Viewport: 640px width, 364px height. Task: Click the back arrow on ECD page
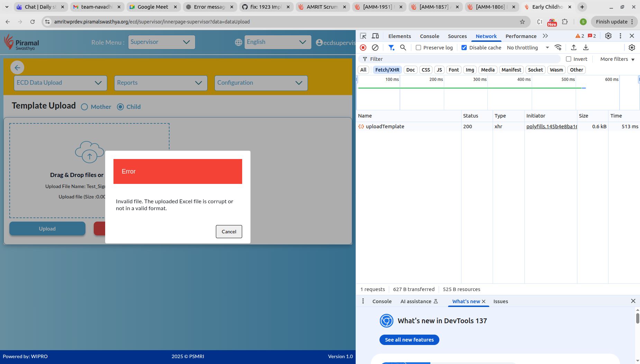[17, 68]
